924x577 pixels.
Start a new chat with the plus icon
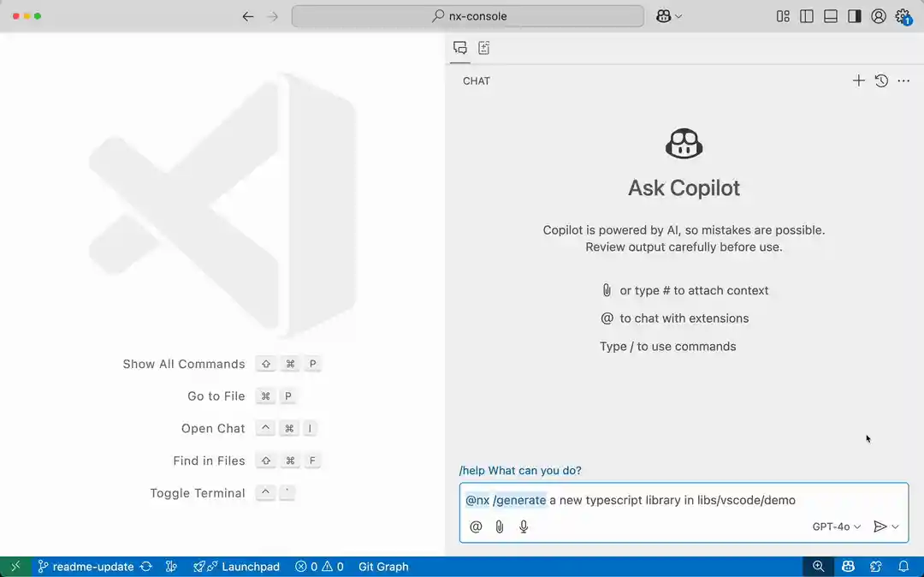click(x=859, y=80)
